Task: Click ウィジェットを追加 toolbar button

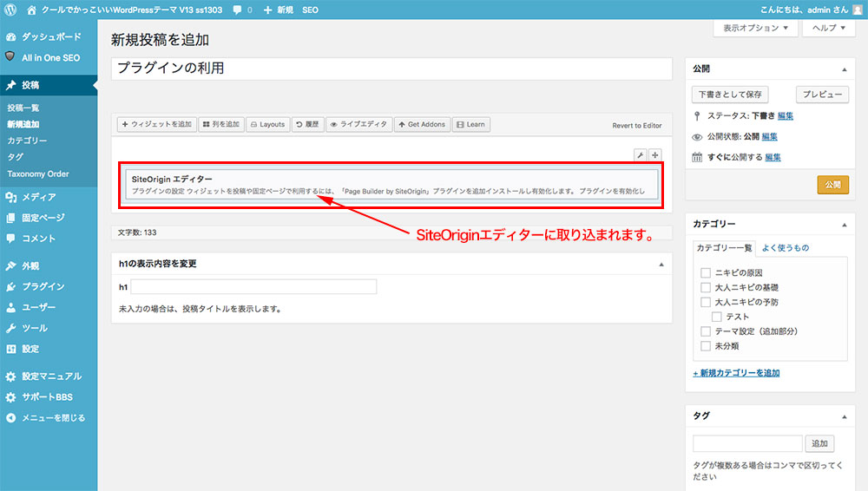Action: 156,125
